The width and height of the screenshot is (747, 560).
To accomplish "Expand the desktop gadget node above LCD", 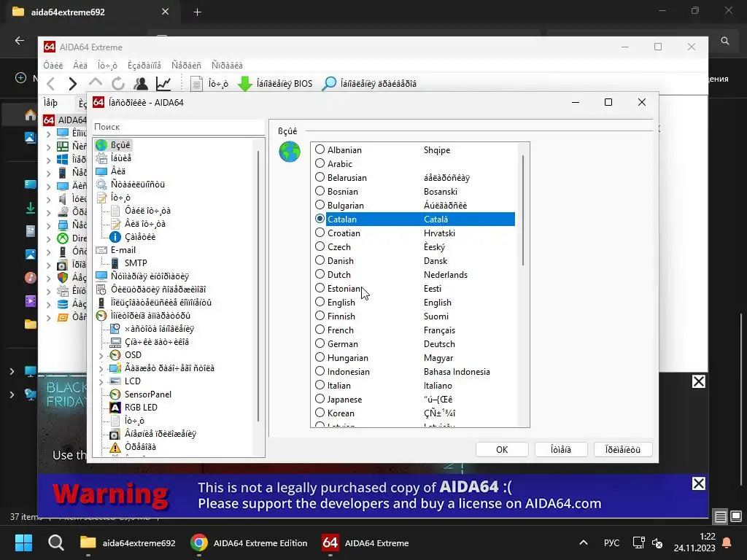I will point(101,368).
